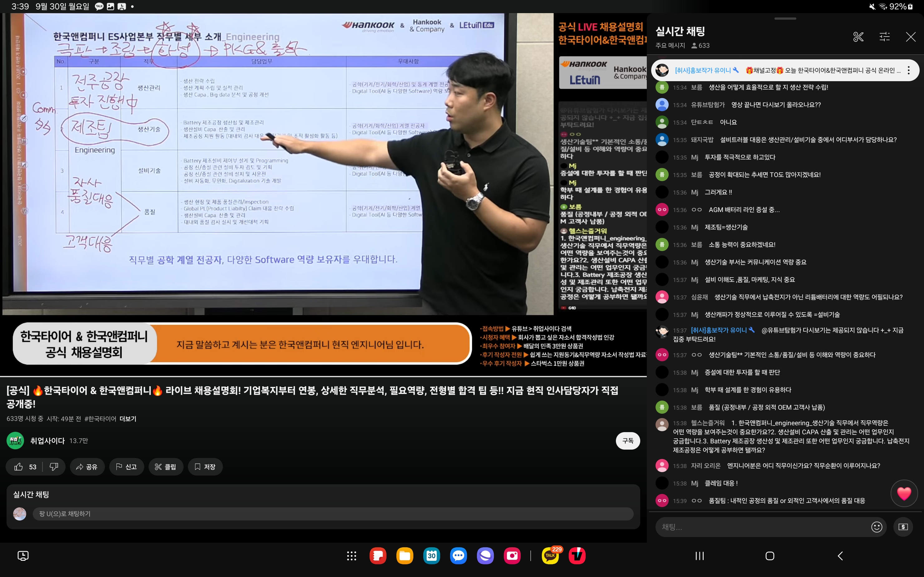924x577 pixels.
Task: Save video with 저장 button
Action: pyautogui.click(x=205, y=467)
